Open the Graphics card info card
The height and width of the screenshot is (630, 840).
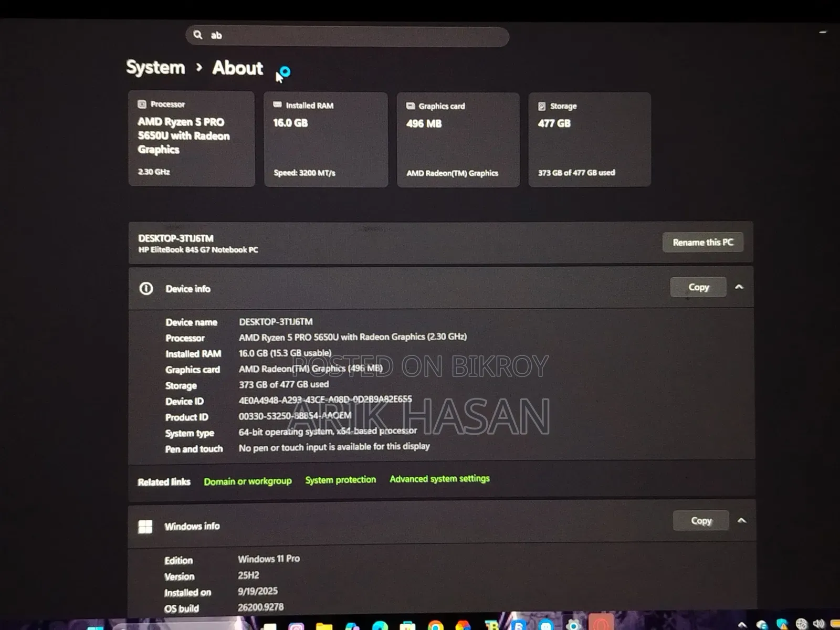tap(458, 140)
